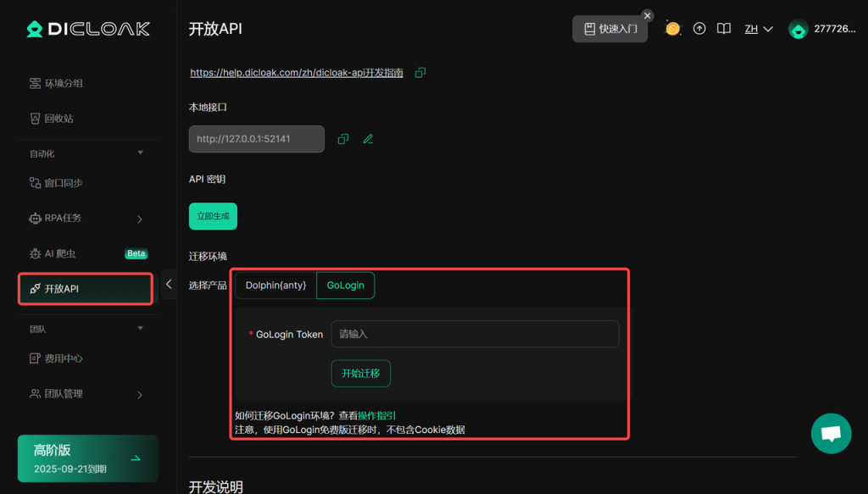Click the 环境分组 sidebar icon
This screenshot has width=868, height=494.
point(35,84)
